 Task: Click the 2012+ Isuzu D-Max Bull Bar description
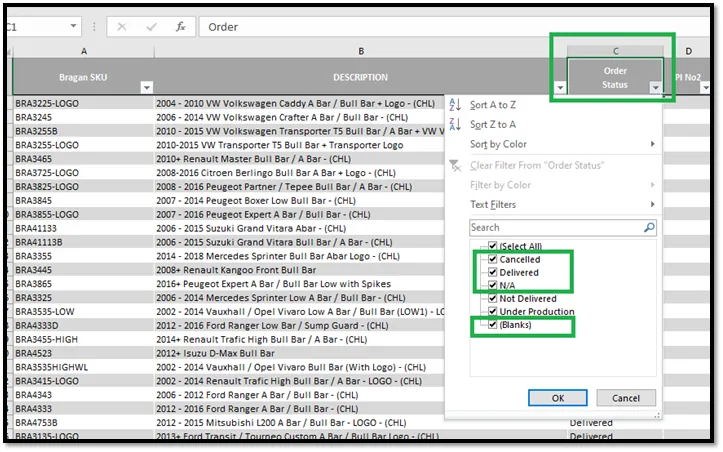[215, 353]
